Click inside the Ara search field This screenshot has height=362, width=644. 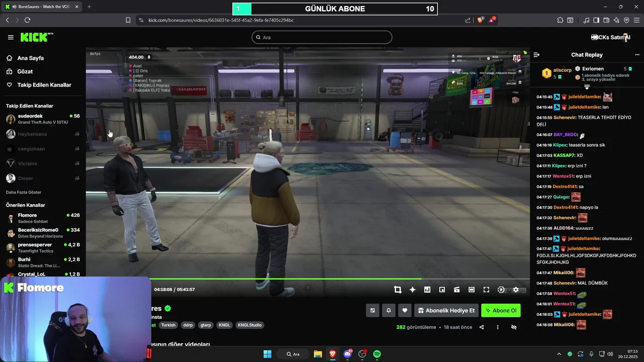[322, 37]
